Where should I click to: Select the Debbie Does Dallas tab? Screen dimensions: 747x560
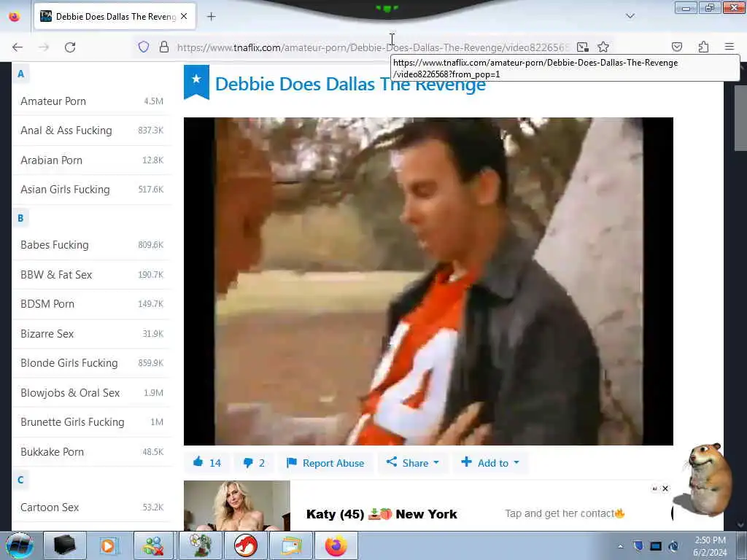pos(115,16)
